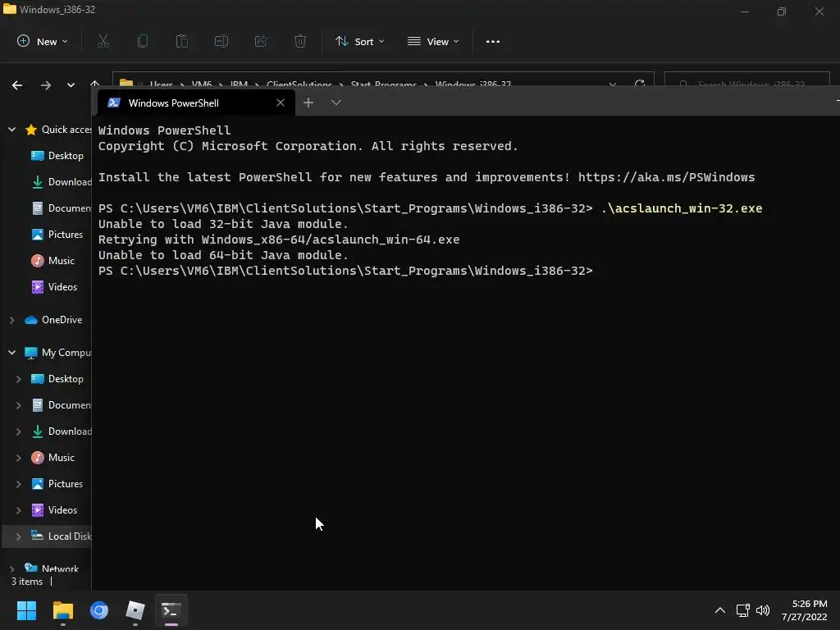
Task: Click the Quick access star icon
Action: coord(31,130)
